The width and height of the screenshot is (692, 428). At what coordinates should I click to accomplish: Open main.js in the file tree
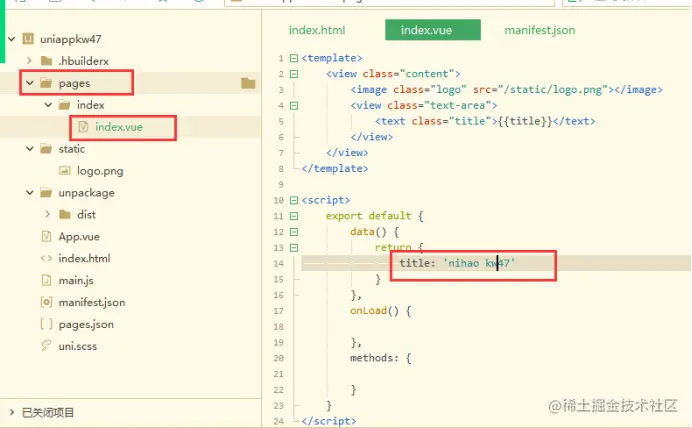pyautogui.click(x=76, y=281)
